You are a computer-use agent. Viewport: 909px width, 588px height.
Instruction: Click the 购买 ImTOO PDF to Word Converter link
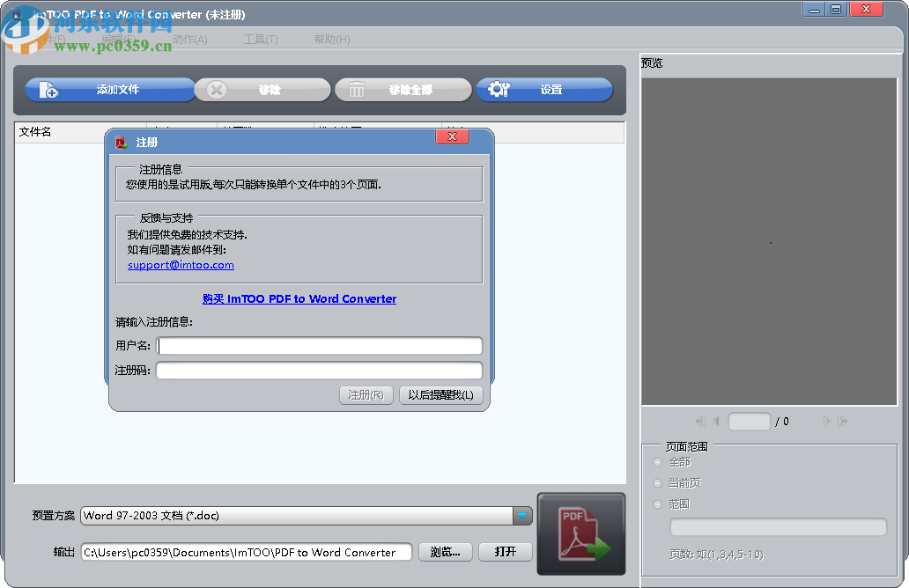299,299
